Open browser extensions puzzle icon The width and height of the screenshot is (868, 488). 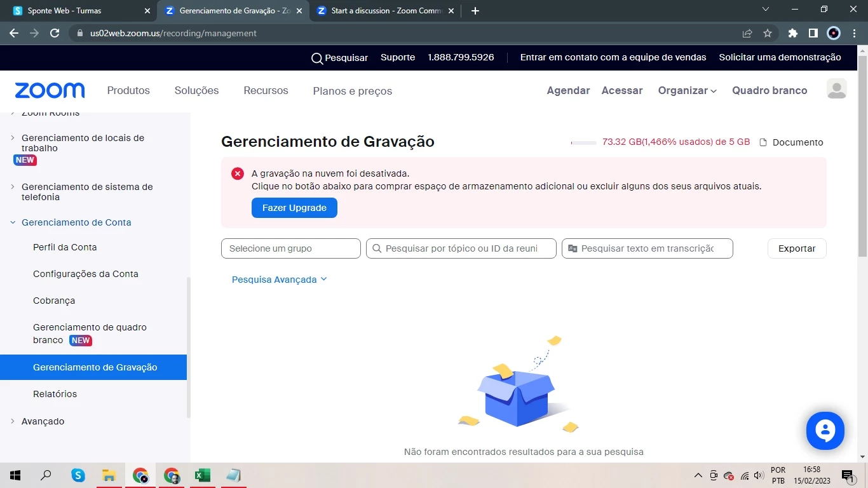[x=792, y=33]
